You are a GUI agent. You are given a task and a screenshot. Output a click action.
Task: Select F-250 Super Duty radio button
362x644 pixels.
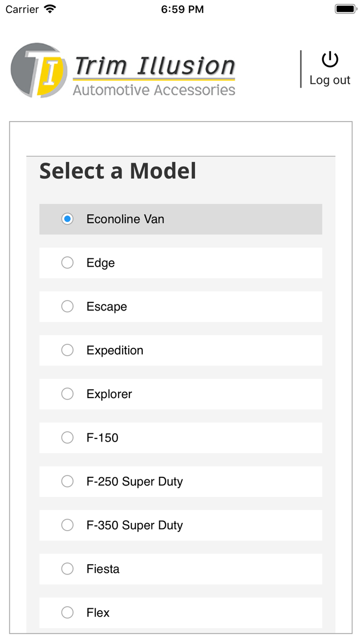click(x=67, y=481)
